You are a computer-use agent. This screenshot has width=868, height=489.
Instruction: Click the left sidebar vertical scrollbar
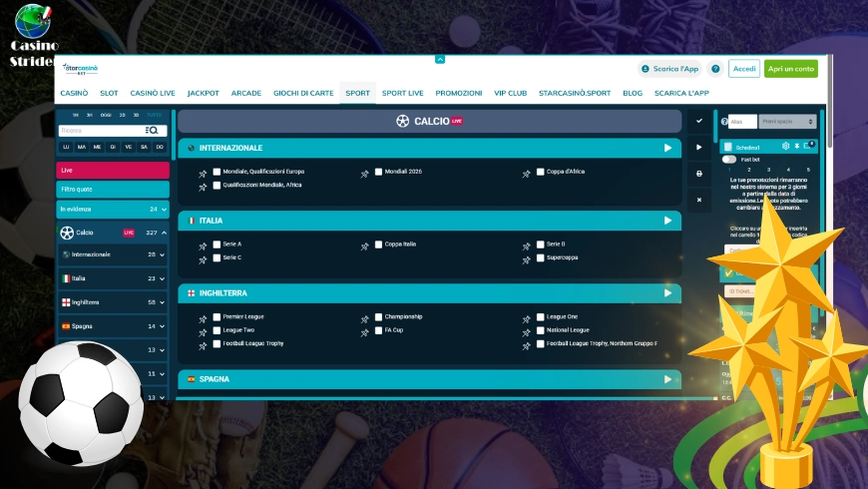coord(174,135)
